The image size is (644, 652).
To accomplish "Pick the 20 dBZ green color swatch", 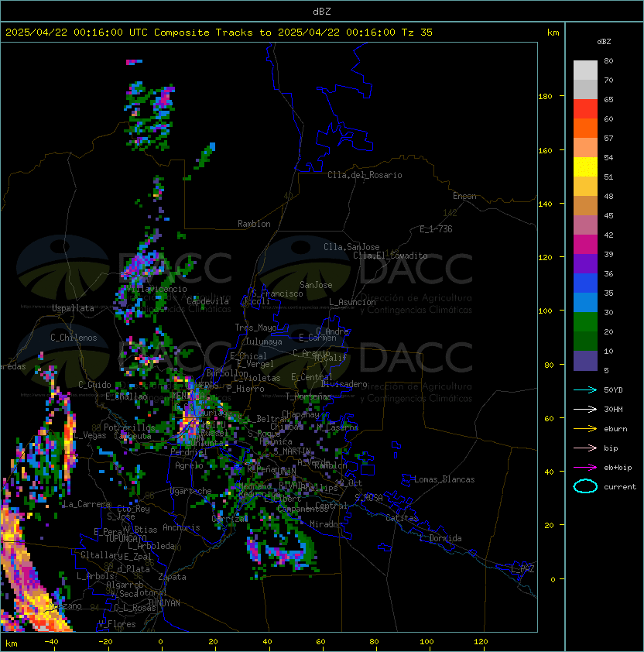I will pyautogui.click(x=585, y=341).
